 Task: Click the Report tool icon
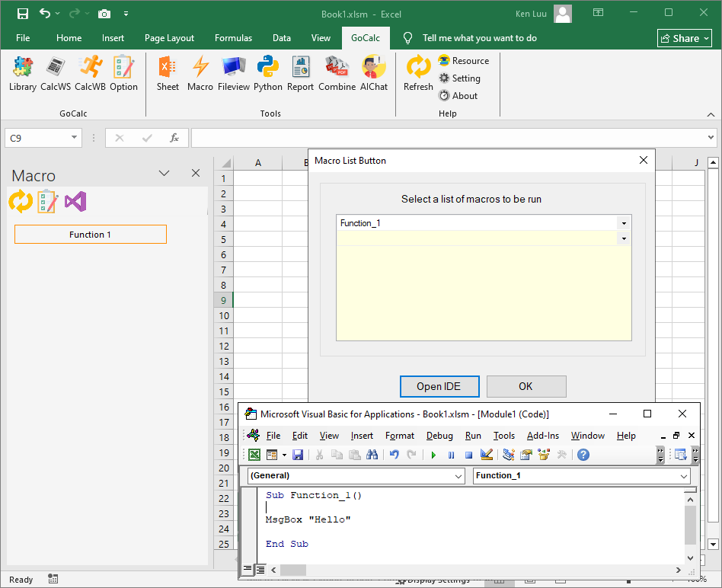coord(300,73)
